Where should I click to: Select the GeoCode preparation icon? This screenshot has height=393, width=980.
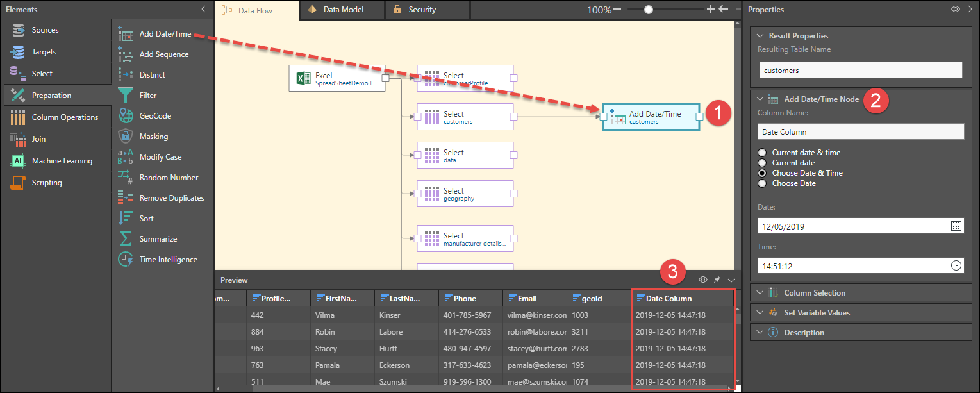126,116
